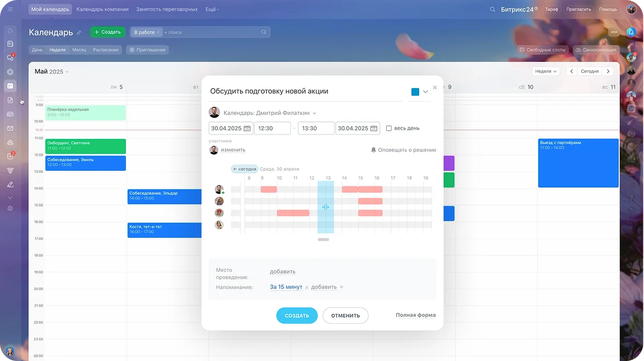Open the 'Полная форма' link
The image size is (644, 361).
tap(416, 315)
